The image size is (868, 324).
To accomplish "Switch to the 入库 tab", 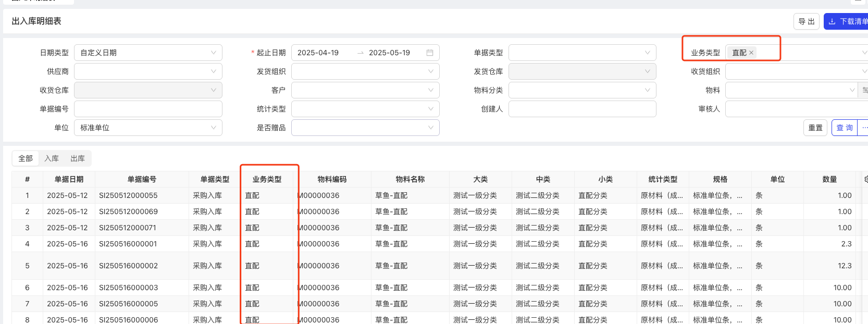I will (52, 158).
